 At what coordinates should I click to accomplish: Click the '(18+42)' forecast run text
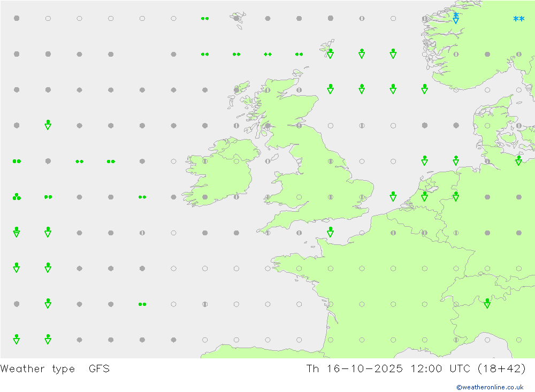pyautogui.click(x=502, y=368)
